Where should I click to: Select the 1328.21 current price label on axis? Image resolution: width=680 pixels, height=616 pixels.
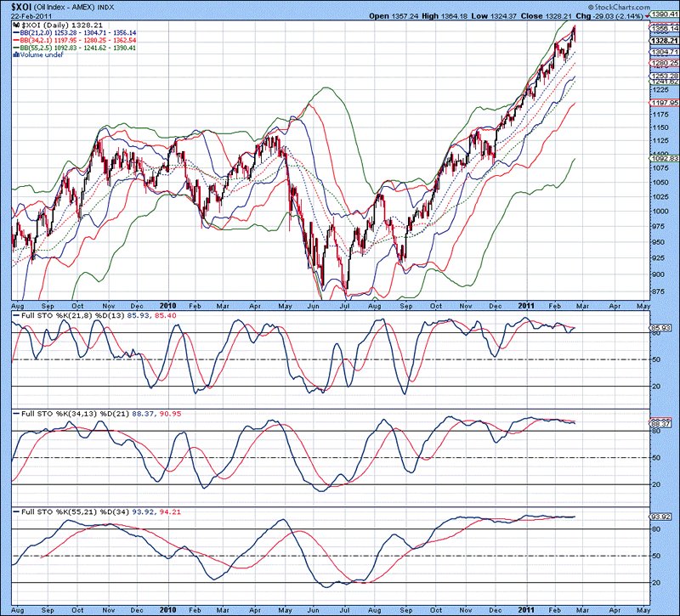click(666, 41)
